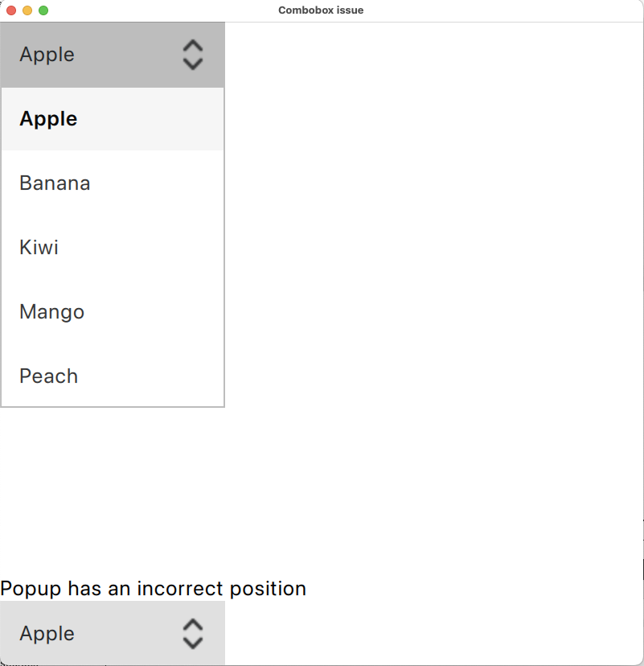This screenshot has height=666, width=644.
Task: Click the chevron icon of the bottom combobox
Action: click(193, 634)
